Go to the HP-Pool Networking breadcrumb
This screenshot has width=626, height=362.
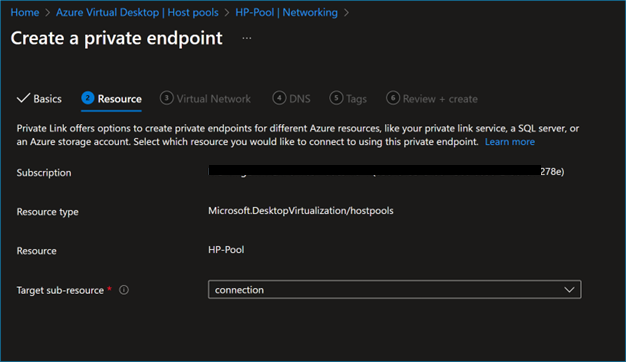point(286,12)
